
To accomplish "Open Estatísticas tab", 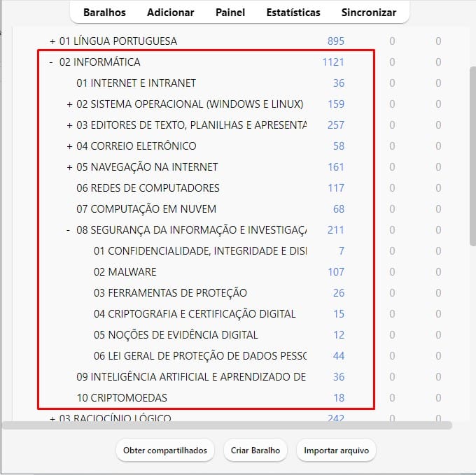I will pyautogui.click(x=293, y=13).
